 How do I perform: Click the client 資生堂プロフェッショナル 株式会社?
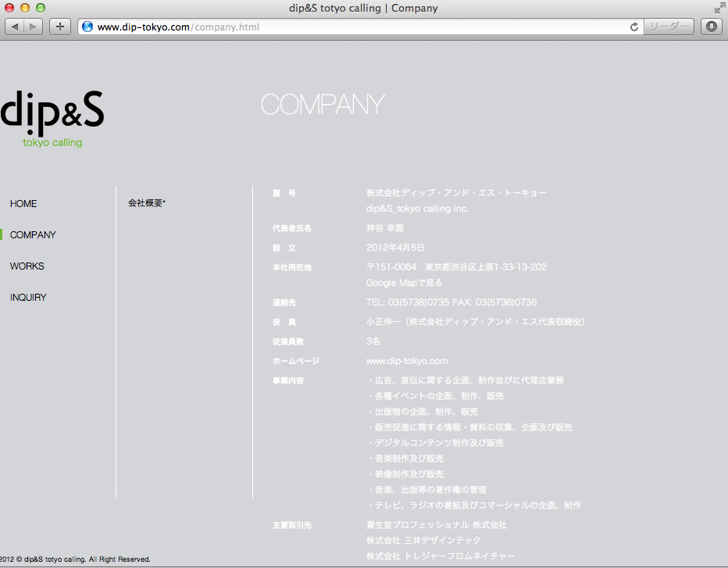[x=437, y=525]
